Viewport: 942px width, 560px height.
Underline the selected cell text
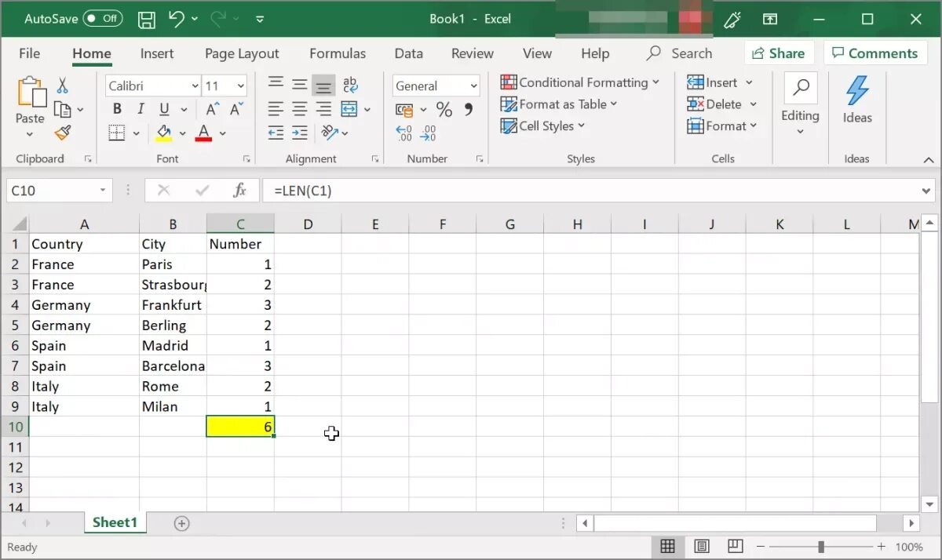click(x=164, y=109)
